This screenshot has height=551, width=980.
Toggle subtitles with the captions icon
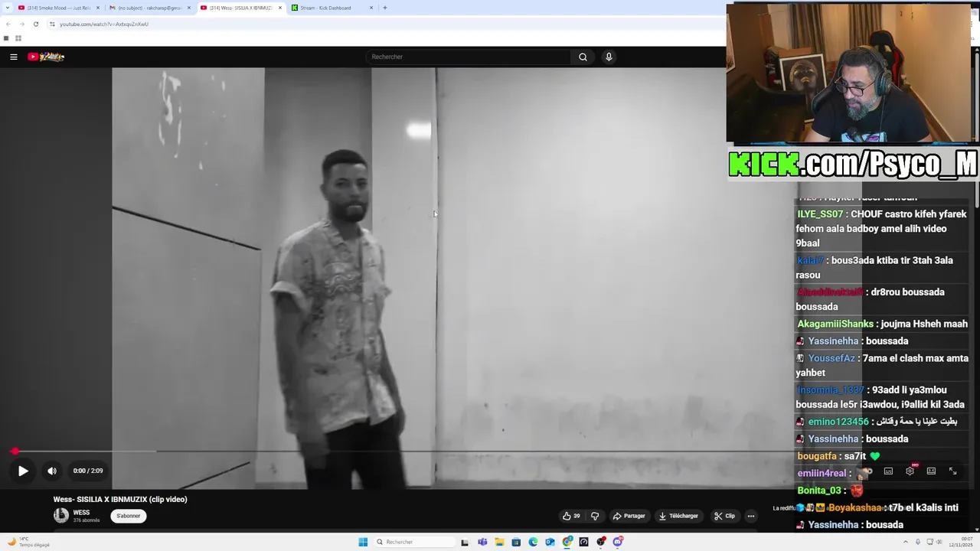click(888, 471)
